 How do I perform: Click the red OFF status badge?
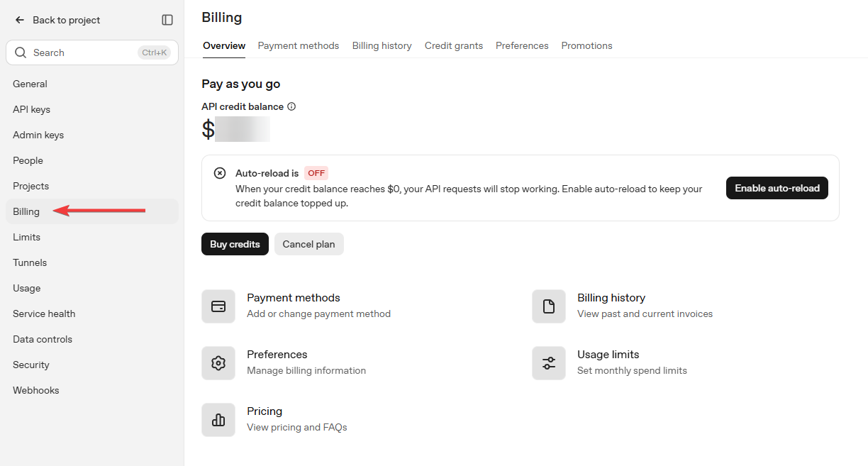316,173
